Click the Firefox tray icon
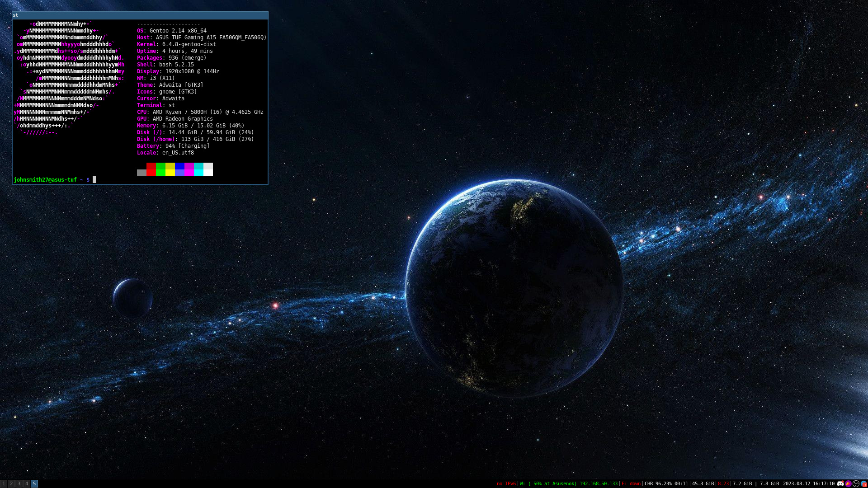The height and width of the screenshot is (488, 868). (x=848, y=483)
